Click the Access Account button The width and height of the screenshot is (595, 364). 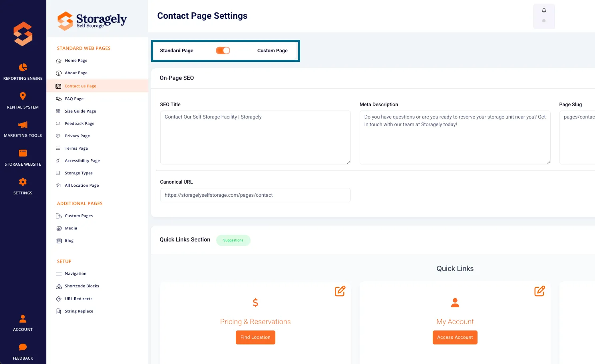pyautogui.click(x=455, y=337)
